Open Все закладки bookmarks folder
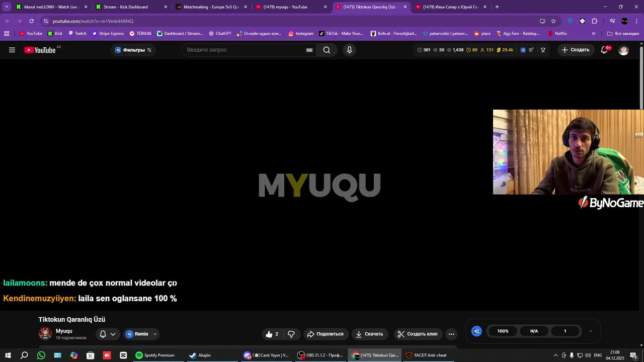This screenshot has width=644, height=362. click(623, 34)
